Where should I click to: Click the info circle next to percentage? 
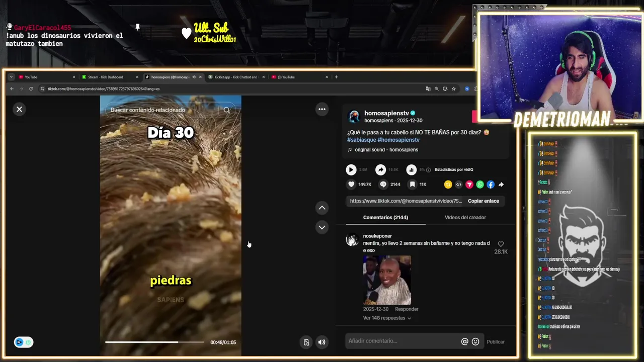(x=428, y=170)
